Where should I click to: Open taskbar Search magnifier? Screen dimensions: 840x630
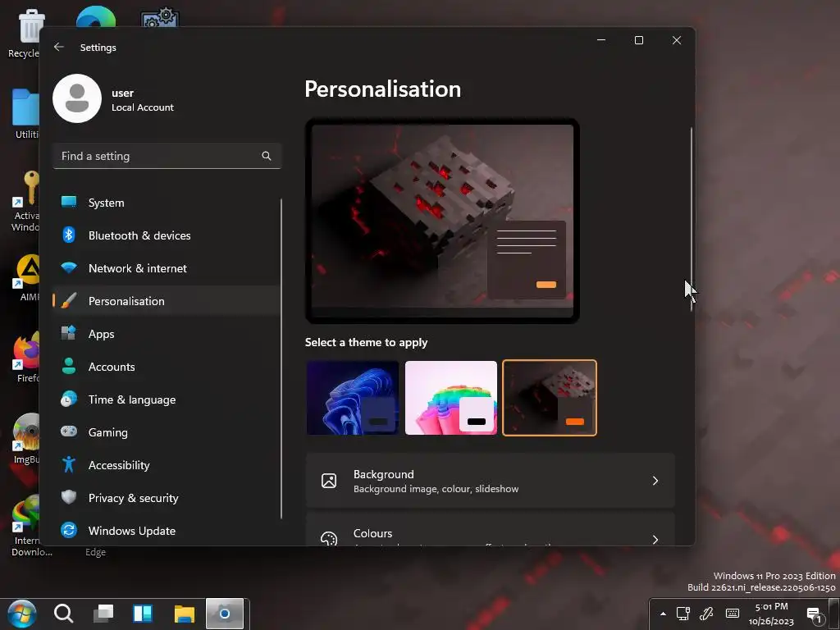63,614
